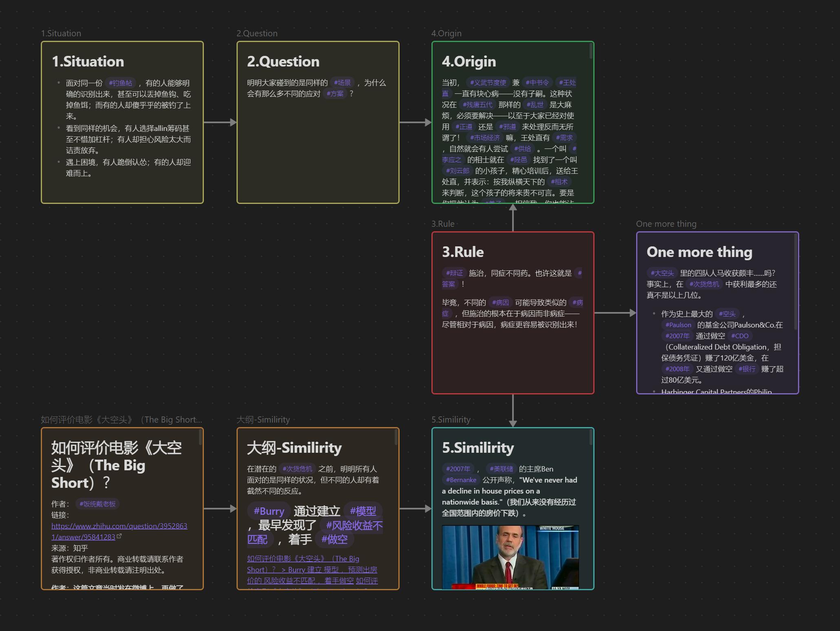Click the One more thing card scrollbar
The height and width of the screenshot is (631, 840).
tap(796, 281)
